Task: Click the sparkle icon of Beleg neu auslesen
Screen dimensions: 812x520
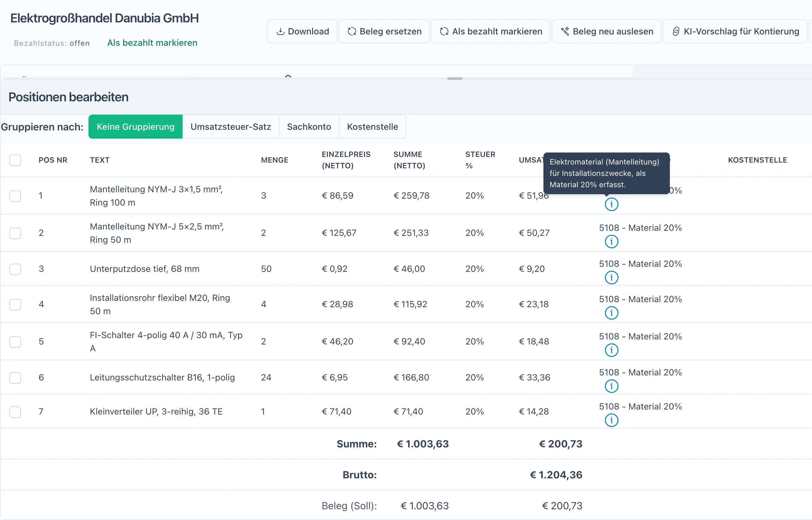Action: 565,31
